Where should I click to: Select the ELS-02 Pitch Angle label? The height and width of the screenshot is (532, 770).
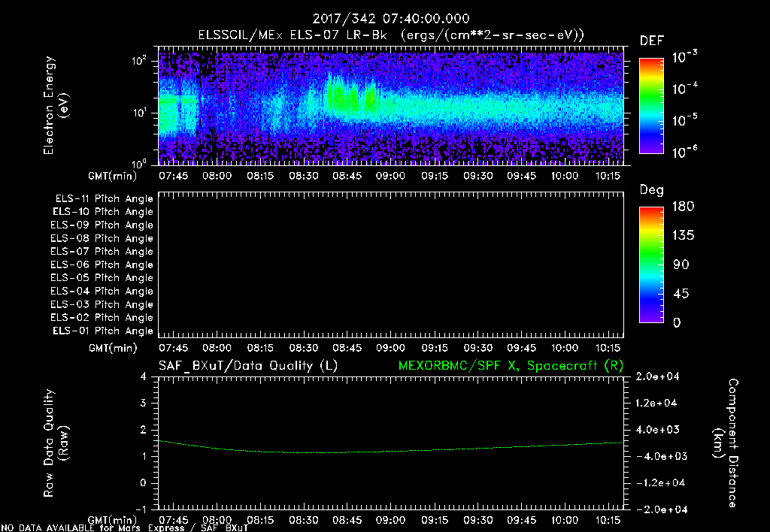point(102,318)
